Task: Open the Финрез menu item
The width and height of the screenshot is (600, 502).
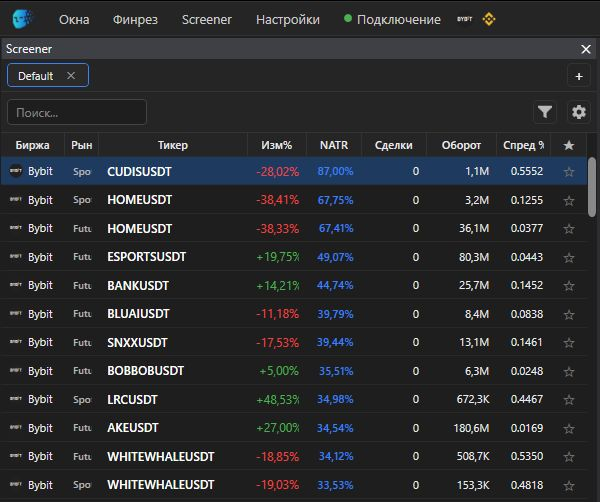Action: point(135,20)
